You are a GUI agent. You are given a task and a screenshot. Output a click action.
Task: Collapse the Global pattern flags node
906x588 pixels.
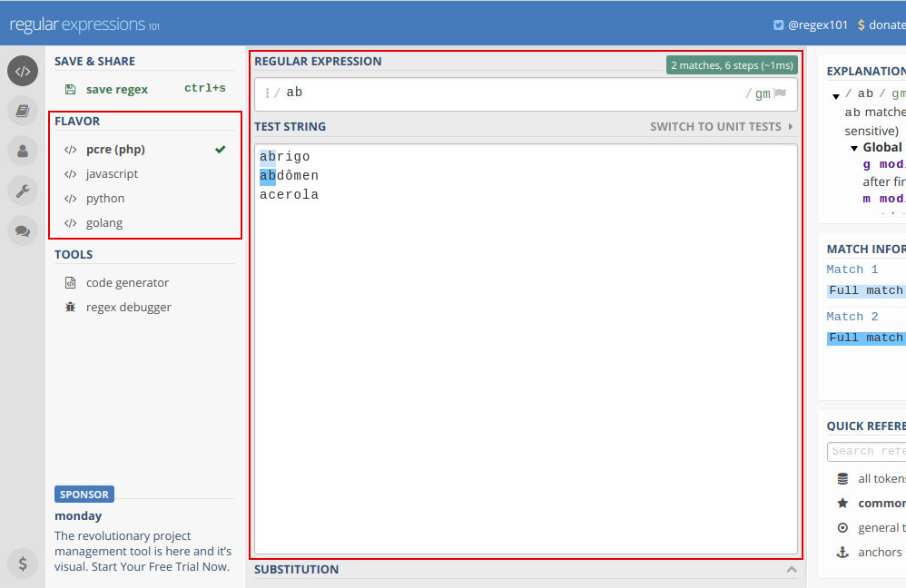pos(854,149)
